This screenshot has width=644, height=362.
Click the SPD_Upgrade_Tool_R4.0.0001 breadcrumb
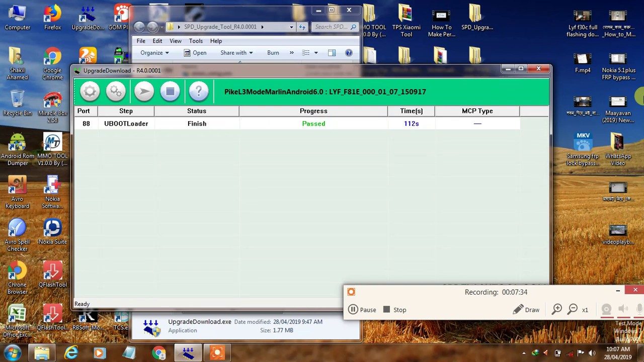[220, 27]
